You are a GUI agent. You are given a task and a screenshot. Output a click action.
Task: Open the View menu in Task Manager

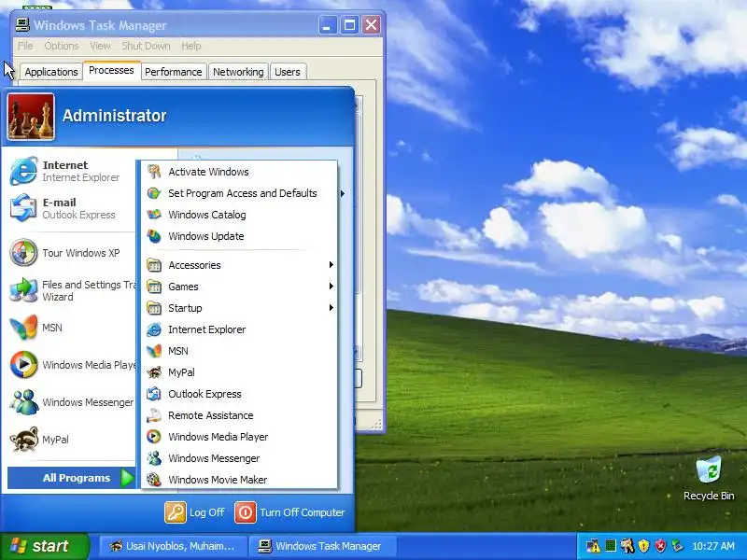pos(100,46)
